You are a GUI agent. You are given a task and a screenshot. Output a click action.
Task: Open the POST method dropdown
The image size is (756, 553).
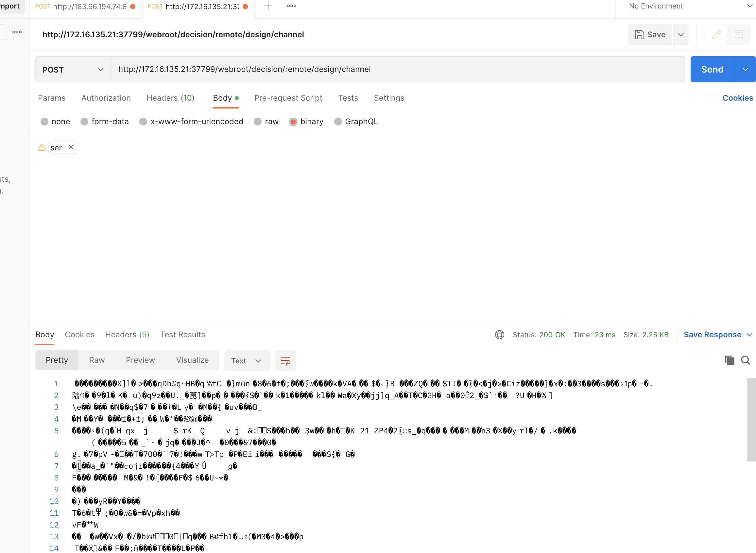(x=73, y=70)
